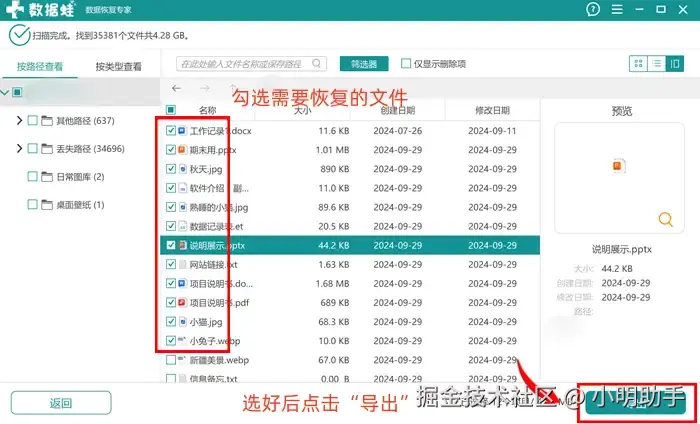Viewport: 700px width, 424px height.
Task: Click the preview magnifier icon
Action: tap(665, 219)
